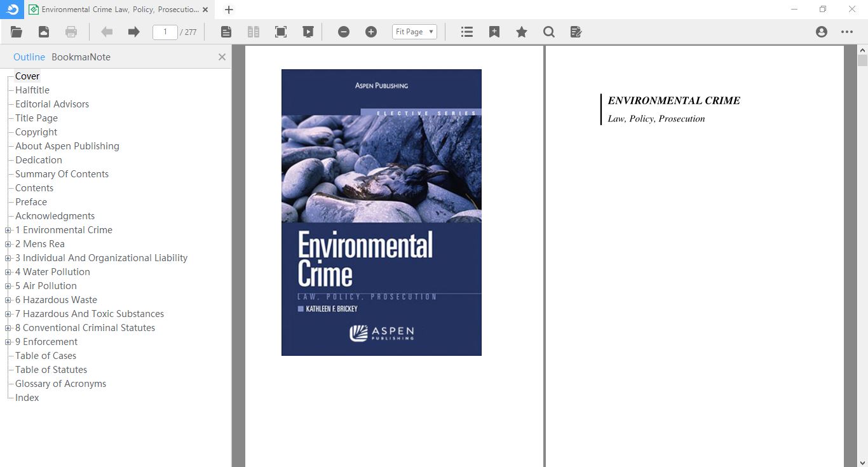This screenshot has height=467, width=868.
Task: Open the Fit Page zoom dropdown
Action: pyautogui.click(x=414, y=32)
